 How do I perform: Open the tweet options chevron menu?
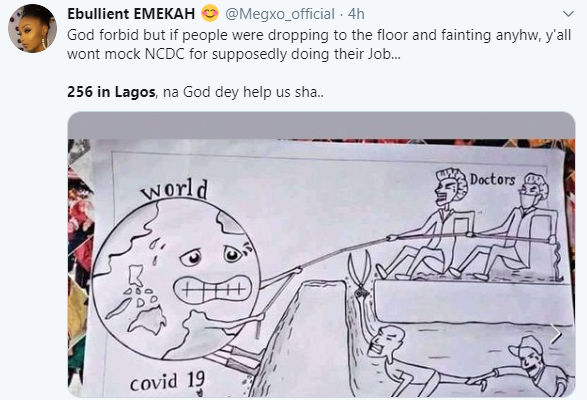(x=568, y=14)
